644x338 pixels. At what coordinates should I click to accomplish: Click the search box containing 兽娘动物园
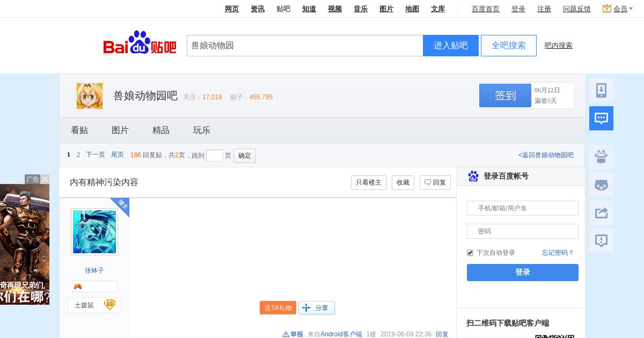[x=305, y=46]
